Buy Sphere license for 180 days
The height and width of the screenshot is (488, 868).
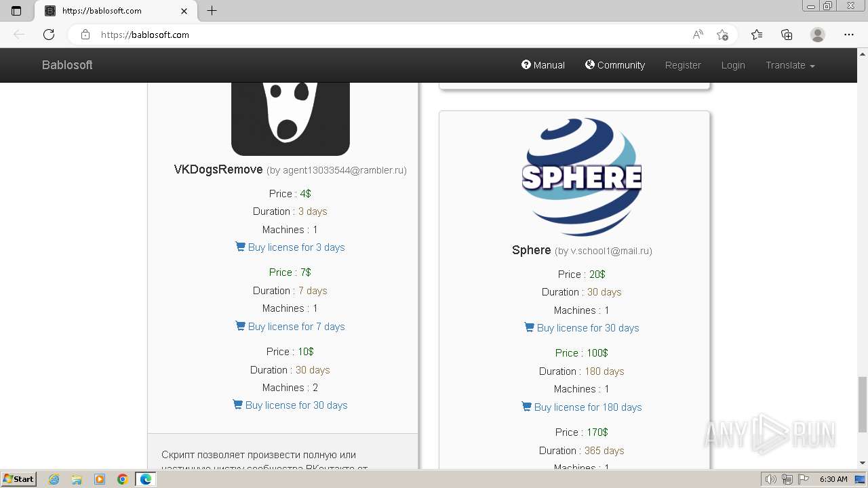(582, 407)
